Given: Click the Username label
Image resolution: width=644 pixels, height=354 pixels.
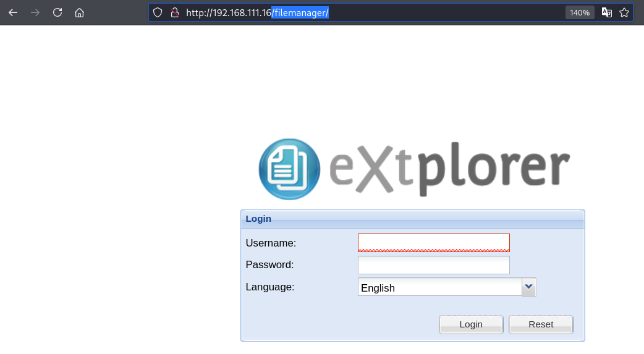Looking at the screenshot, I should [271, 243].
